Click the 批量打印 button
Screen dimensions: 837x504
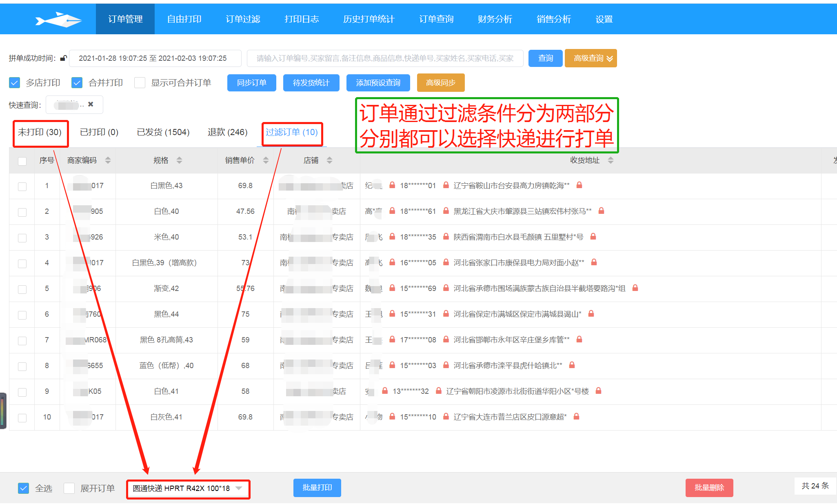pyautogui.click(x=317, y=488)
